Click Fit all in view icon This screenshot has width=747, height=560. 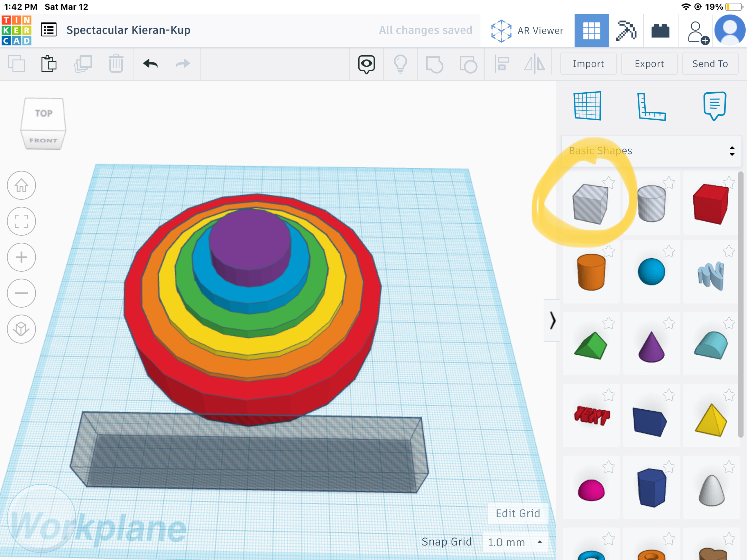(x=21, y=221)
